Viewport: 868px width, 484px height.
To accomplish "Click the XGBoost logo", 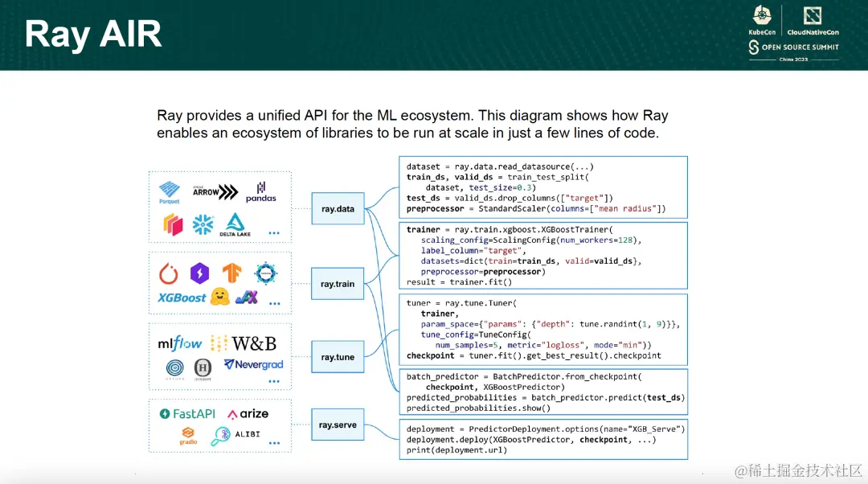I will [x=182, y=298].
